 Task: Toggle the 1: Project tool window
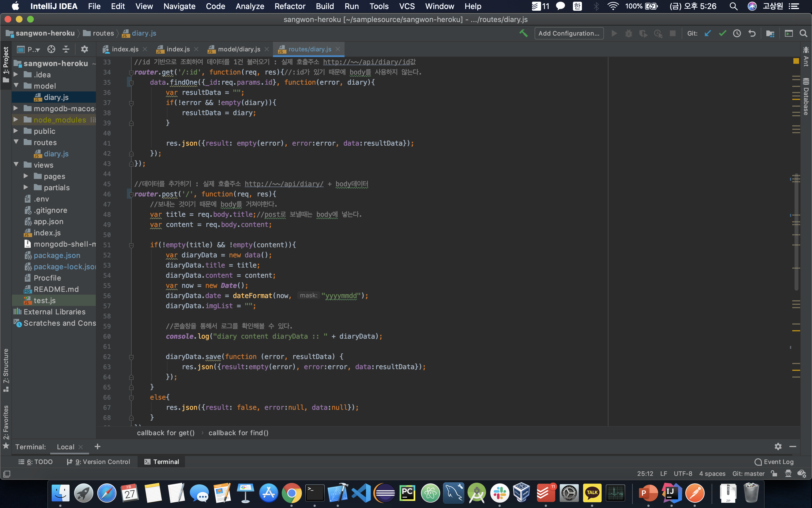pos(6,65)
